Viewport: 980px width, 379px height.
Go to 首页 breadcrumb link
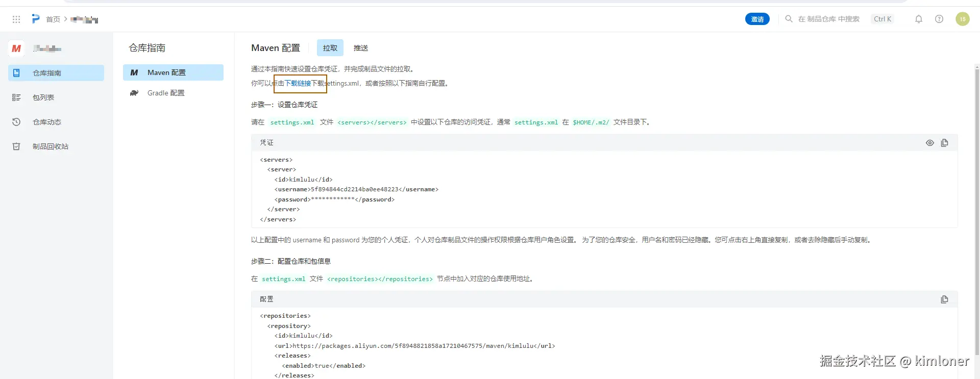[53, 19]
